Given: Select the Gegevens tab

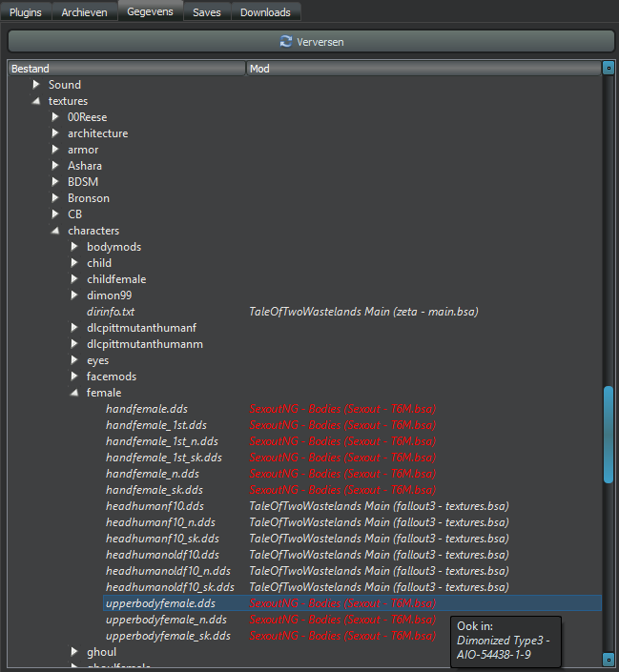Looking at the screenshot, I should click(150, 11).
